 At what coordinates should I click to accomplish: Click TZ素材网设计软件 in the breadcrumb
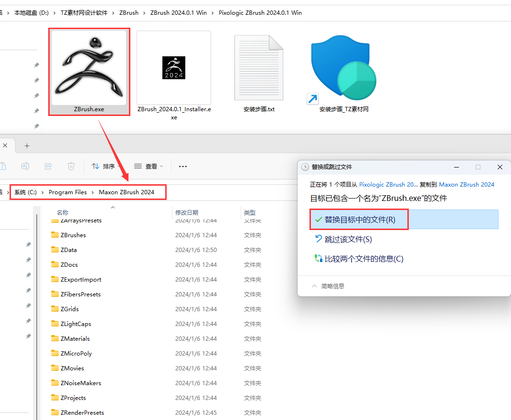(84, 13)
